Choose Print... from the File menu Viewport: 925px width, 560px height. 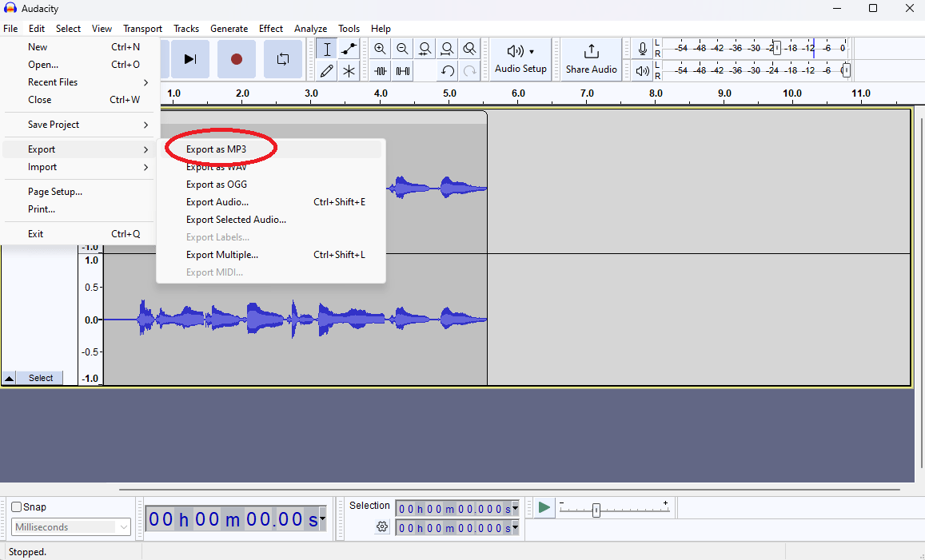click(78, 209)
